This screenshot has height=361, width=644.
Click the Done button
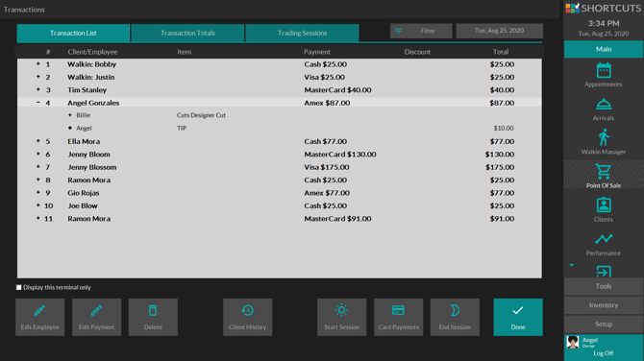coord(518,317)
